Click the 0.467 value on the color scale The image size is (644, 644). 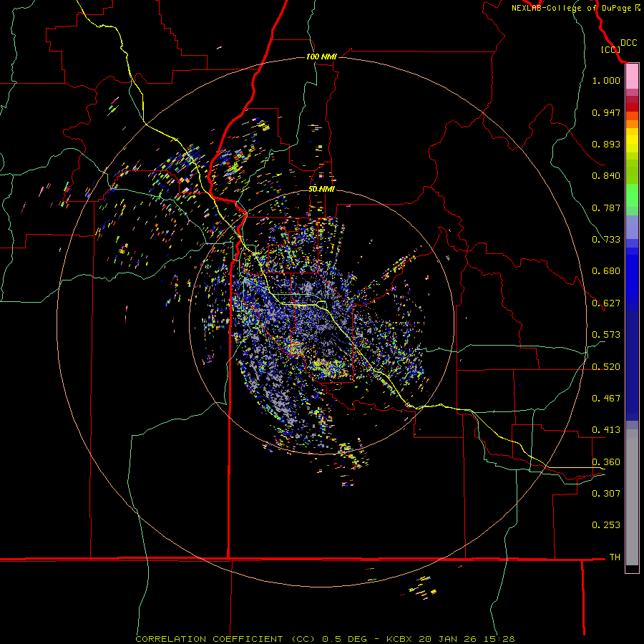coord(606,399)
